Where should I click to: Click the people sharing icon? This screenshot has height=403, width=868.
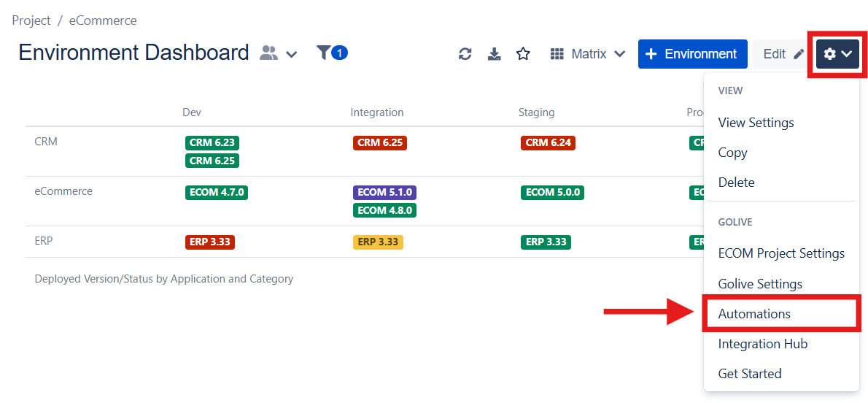pyautogui.click(x=269, y=53)
